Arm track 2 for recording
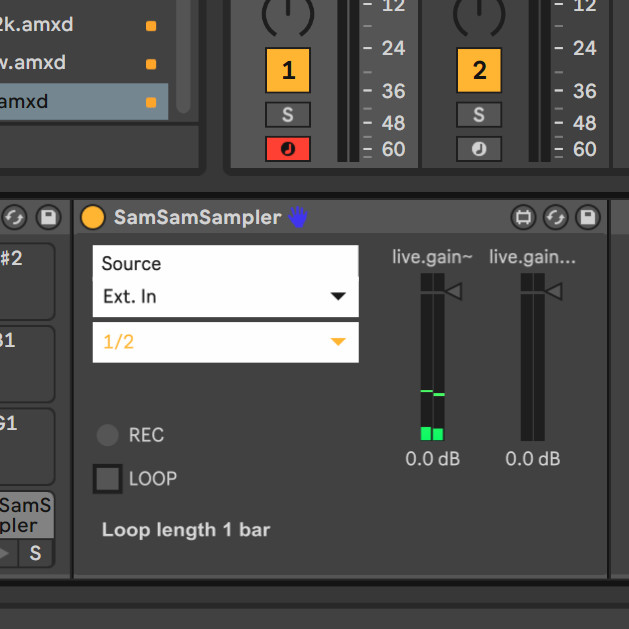This screenshot has height=629, width=629. pos(479,149)
